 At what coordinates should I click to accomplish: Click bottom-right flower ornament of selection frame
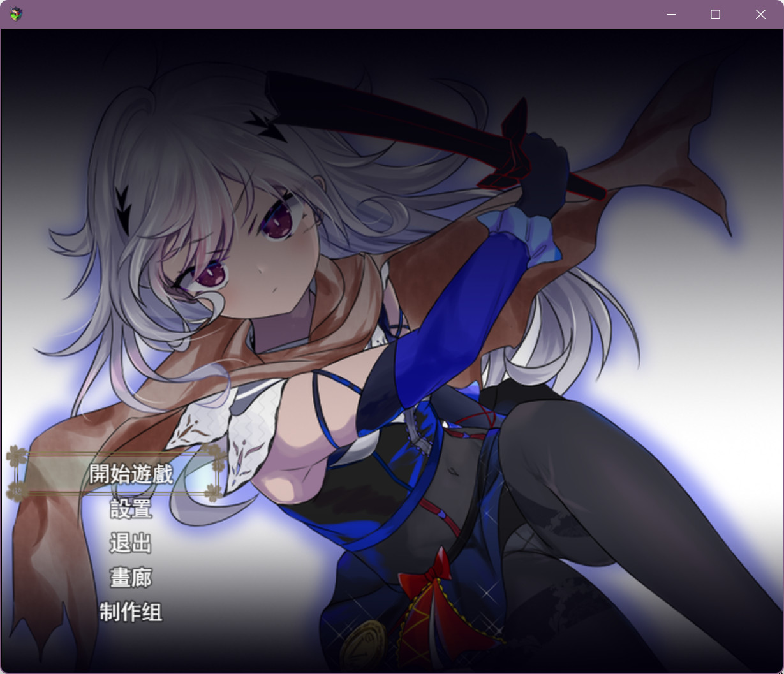click(x=215, y=492)
